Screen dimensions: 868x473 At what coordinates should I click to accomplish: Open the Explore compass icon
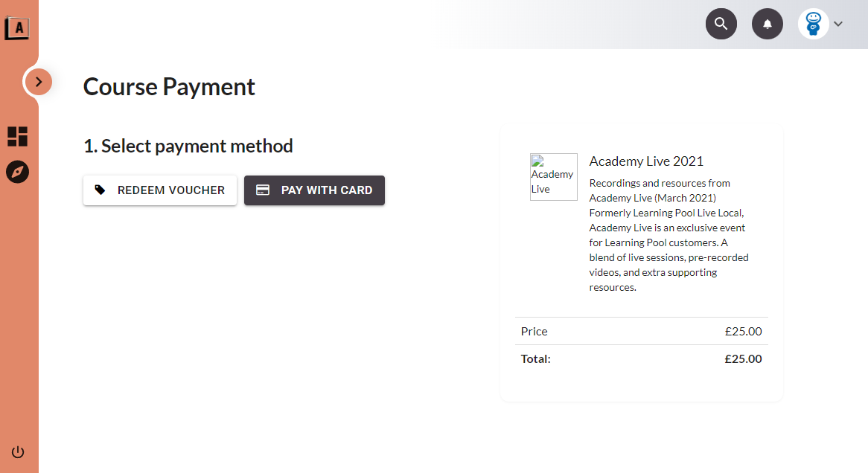click(x=18, y=173)
